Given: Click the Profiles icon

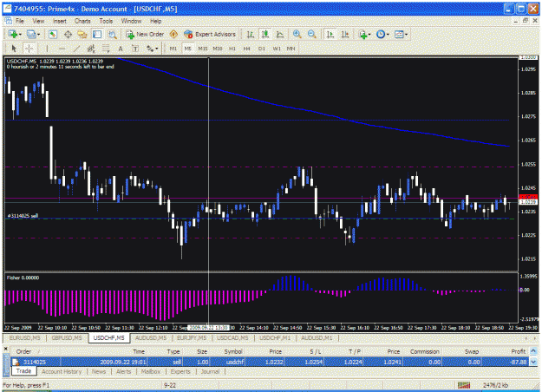Looking at the screenshot, I should pyautogui.click(x=31, y=34).
